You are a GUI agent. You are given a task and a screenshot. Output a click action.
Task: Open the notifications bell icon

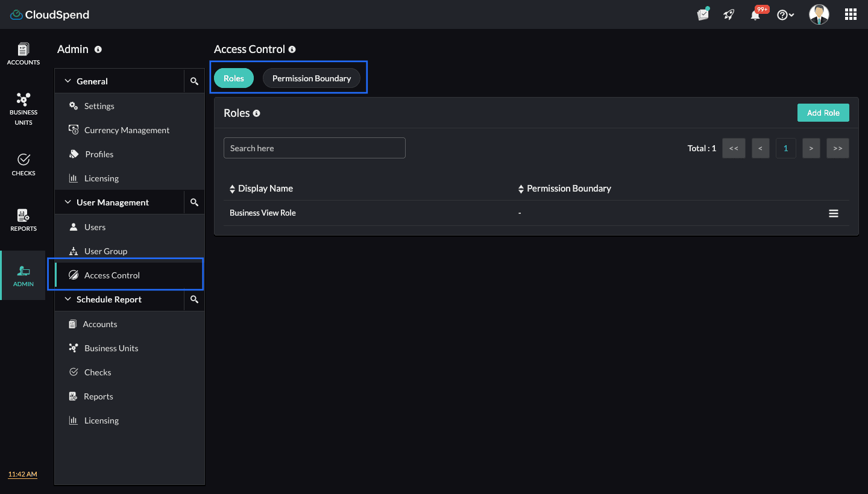[755, 15]
